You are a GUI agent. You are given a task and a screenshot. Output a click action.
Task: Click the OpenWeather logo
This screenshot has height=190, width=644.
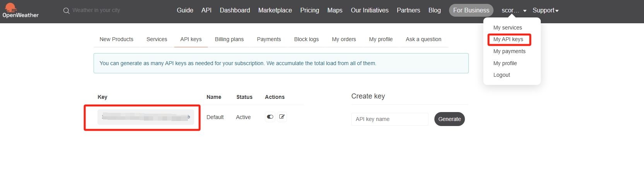[20, 10]
